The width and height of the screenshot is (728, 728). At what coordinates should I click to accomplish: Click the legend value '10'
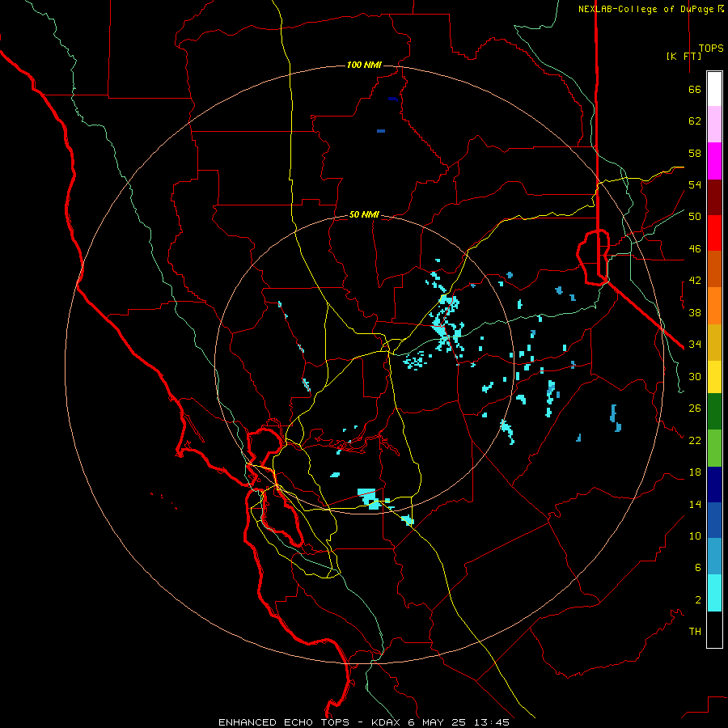tap(695, 535)
